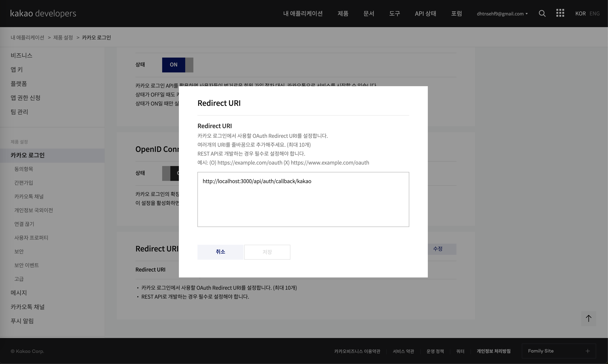
Task: Click the scroll-to-top arrow button
Action: [x=588, y=318]
